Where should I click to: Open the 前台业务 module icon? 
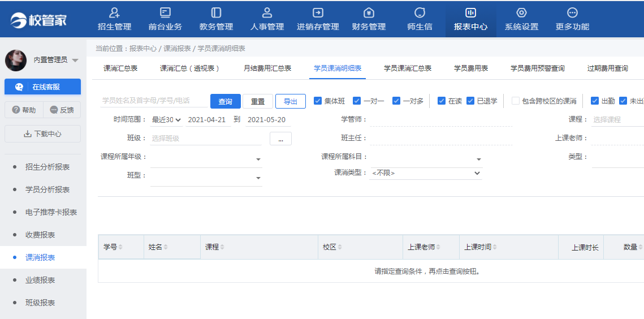[165, 13]
